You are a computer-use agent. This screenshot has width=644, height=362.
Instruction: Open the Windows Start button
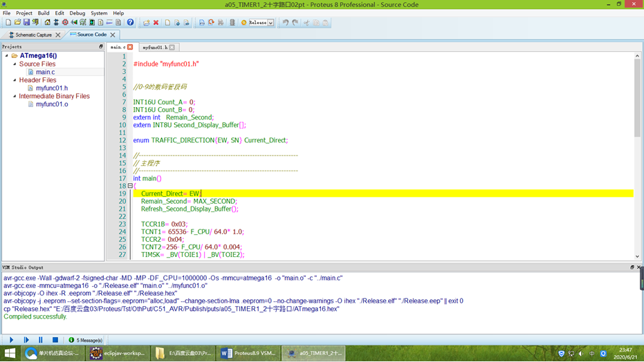10,353
